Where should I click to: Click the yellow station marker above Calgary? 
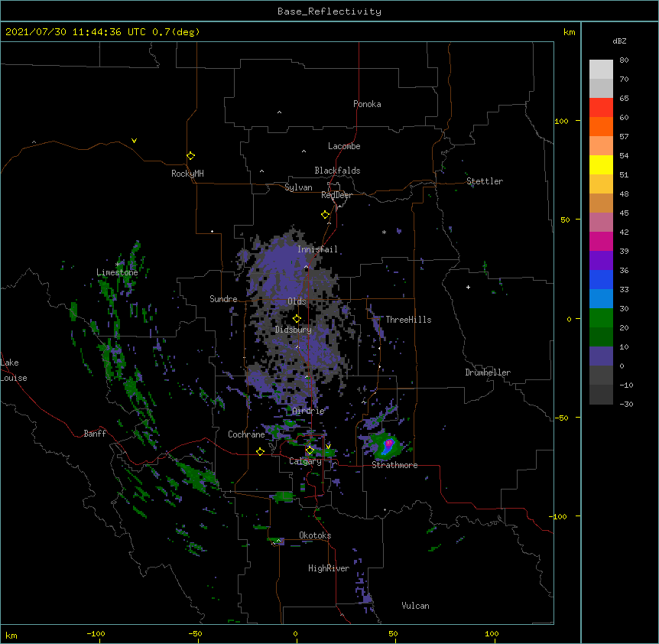[310, 450]
